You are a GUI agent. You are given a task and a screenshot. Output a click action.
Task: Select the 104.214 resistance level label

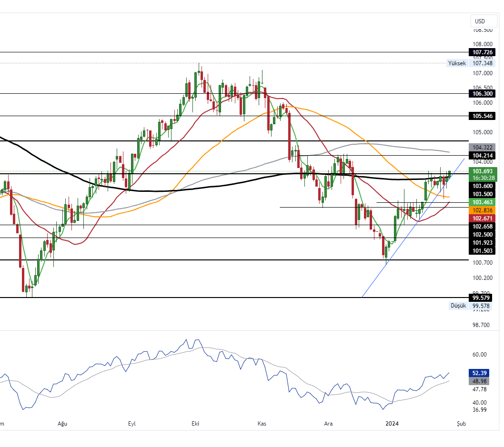(x=482, y=156)
